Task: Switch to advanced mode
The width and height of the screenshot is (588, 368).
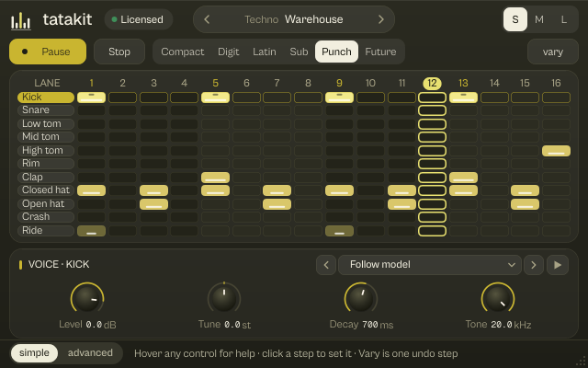Action: click(90, 353)
